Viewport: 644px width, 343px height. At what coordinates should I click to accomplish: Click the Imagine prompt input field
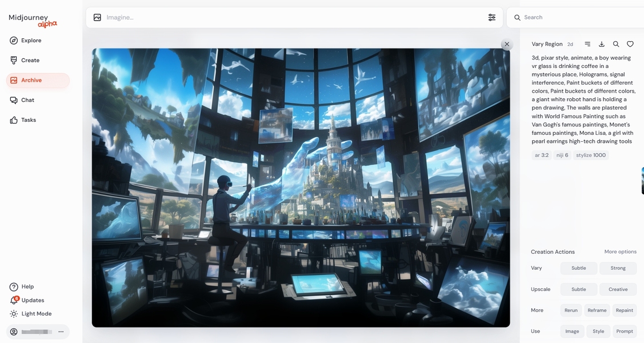pos(294,17)
